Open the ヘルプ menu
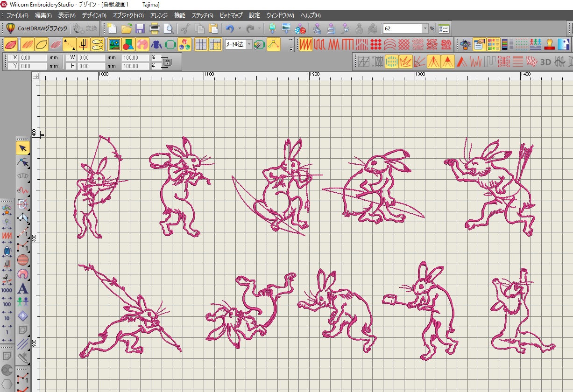The width and height of the screenshot is (573, 392). (x=310, y=15)
